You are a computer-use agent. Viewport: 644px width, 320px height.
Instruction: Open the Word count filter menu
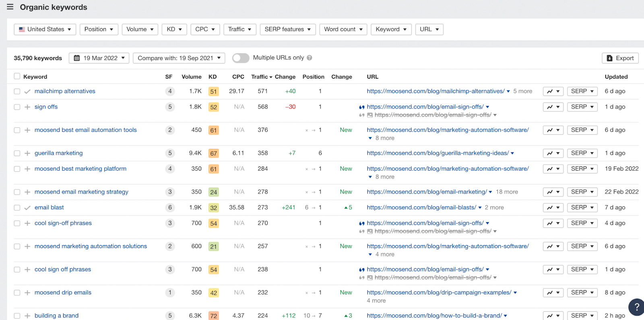(343, 29)
